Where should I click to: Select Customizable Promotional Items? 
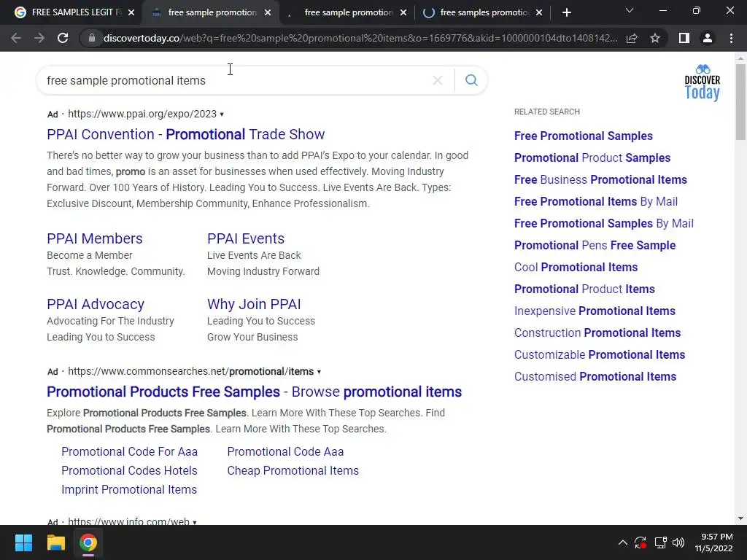pyautogui.click(x=600, y=355)
